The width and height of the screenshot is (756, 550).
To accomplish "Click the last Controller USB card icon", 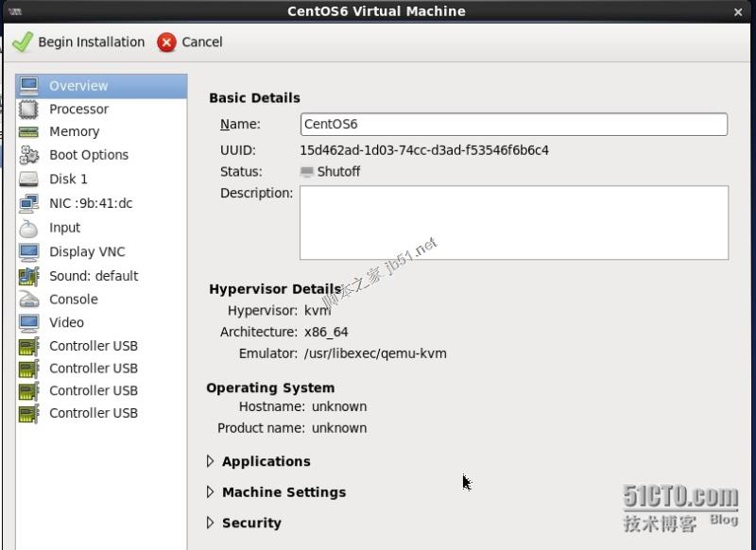I will point(29,414).
